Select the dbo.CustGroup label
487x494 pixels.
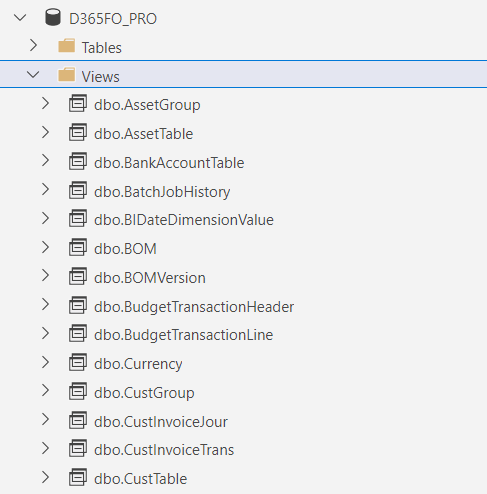click(x=144, y=394)
